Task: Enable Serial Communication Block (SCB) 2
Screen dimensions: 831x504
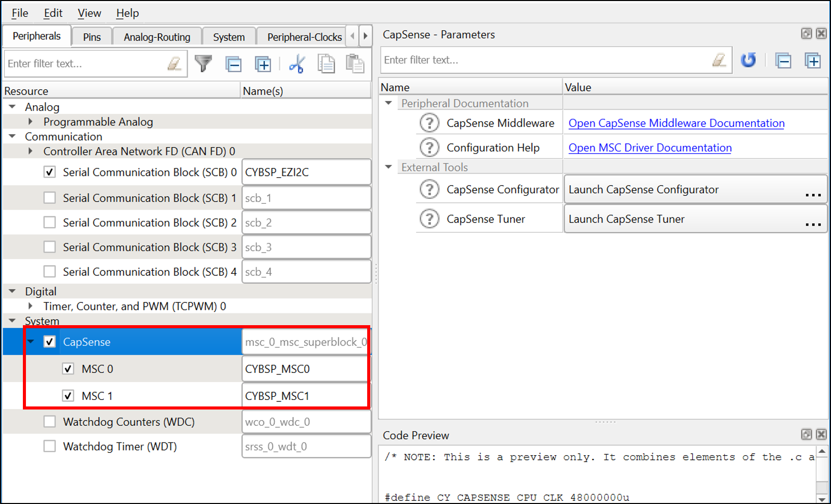Action: click(x=49, y=223)
